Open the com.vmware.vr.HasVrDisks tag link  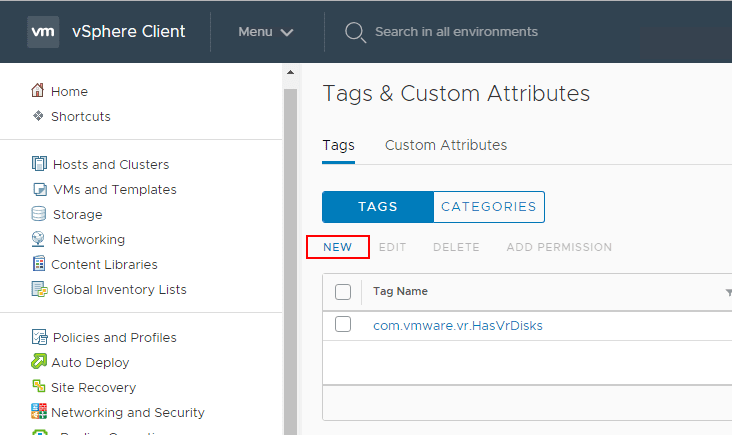458,325
